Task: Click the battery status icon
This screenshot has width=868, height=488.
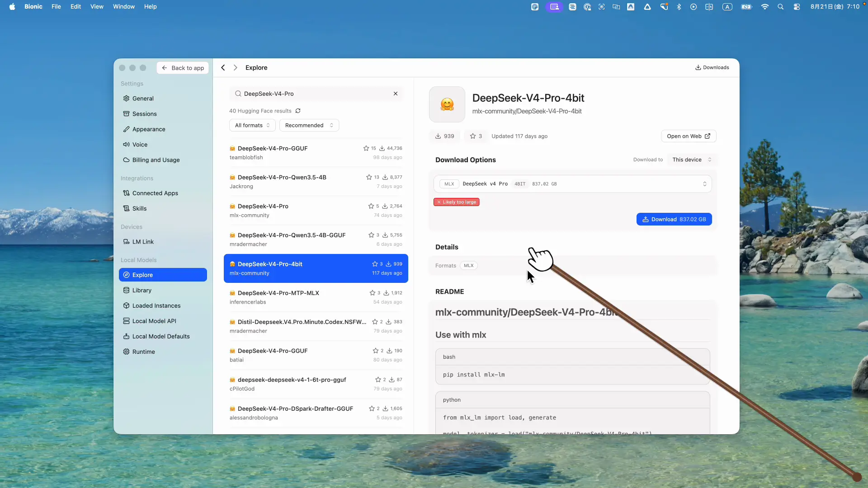Action: [746, 7]
